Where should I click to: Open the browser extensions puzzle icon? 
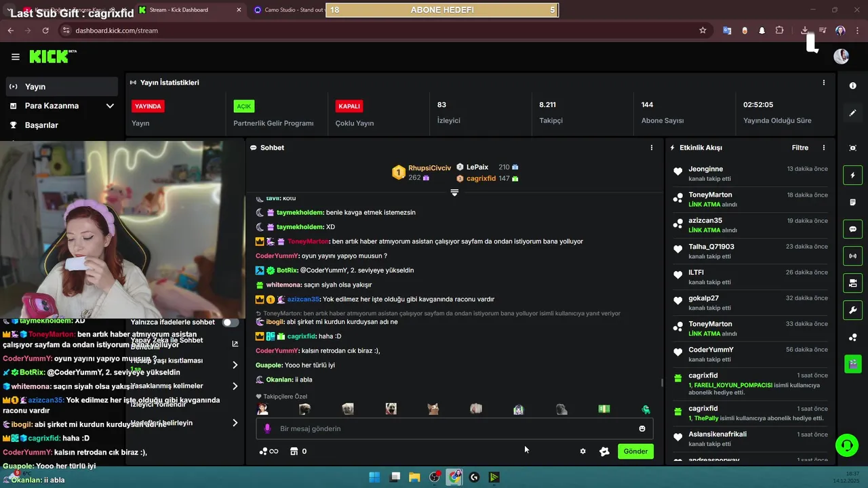coord(779,30)
